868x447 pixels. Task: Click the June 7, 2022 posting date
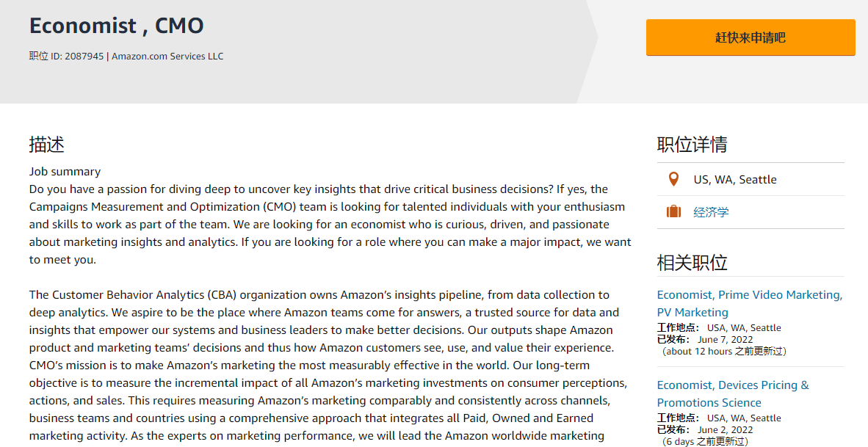(x=725, y=340)
